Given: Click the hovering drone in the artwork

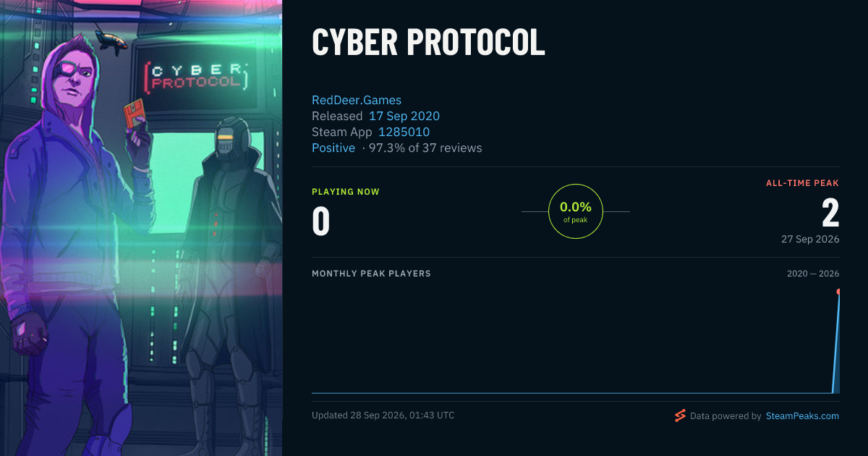Looking at the screenshot, I should [x=112, y=40].
